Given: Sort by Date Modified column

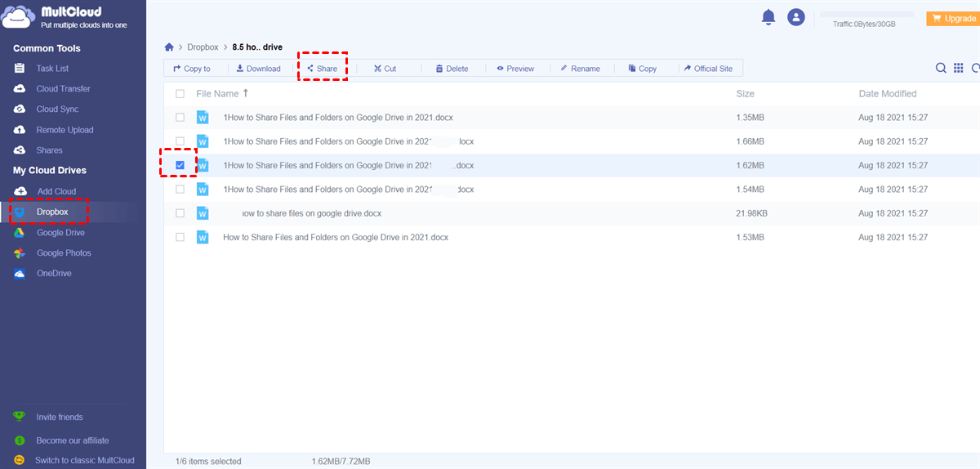Looking at the screenshot, I should [888, 94].
